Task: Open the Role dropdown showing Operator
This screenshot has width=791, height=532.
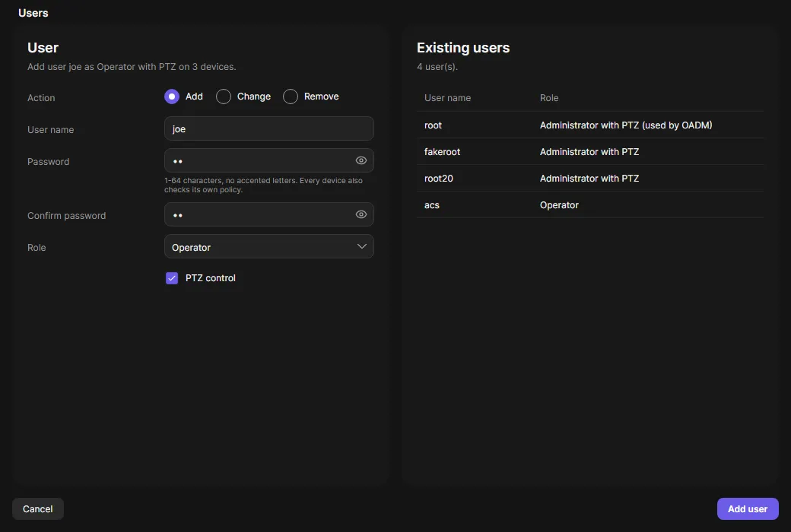Action: click(269, 246)
